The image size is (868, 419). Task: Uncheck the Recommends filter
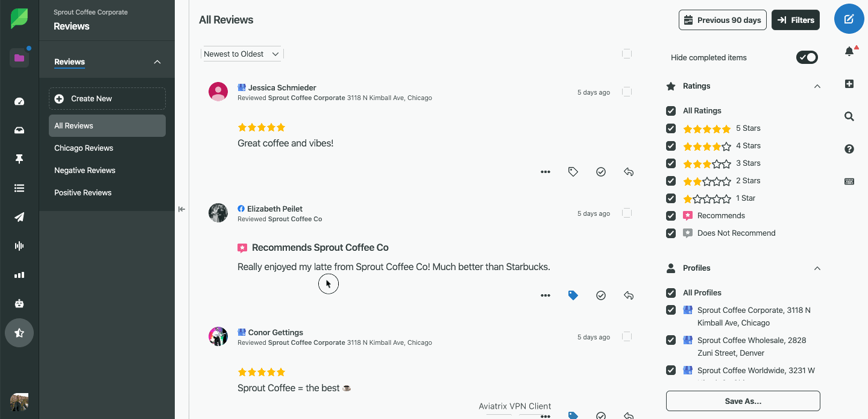(671, 215)
